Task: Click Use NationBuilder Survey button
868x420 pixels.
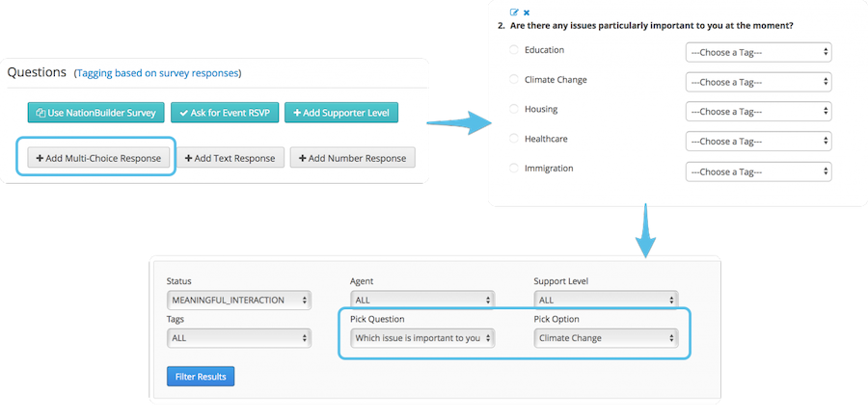Action: click(x=96, y=113)
